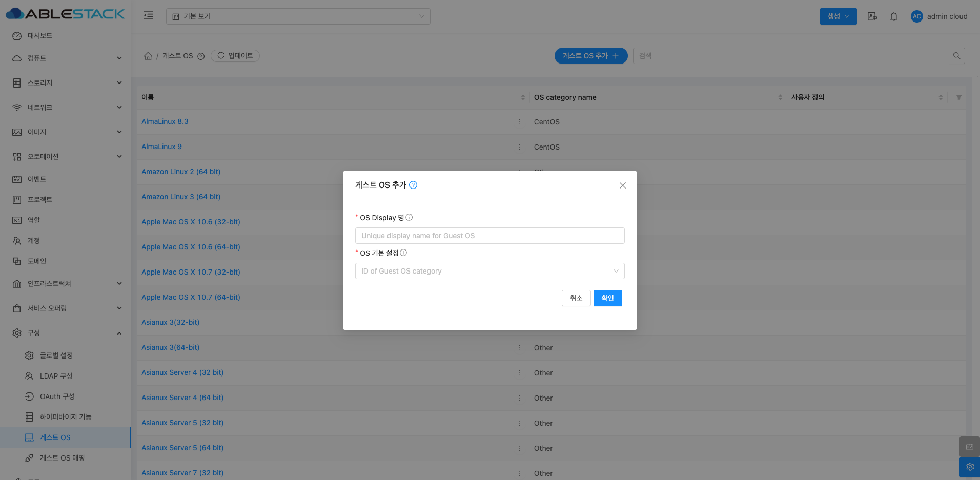Click the info icon next to OS 기본 설정
980x480 pixels.
tap(403, 253)
